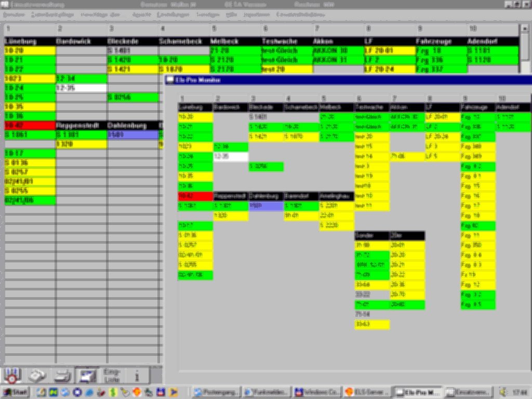Click the printer icon in the bottom toolbar
This screenshot has height=399, width=532.
pyautogui.click(x=63, y=375)
